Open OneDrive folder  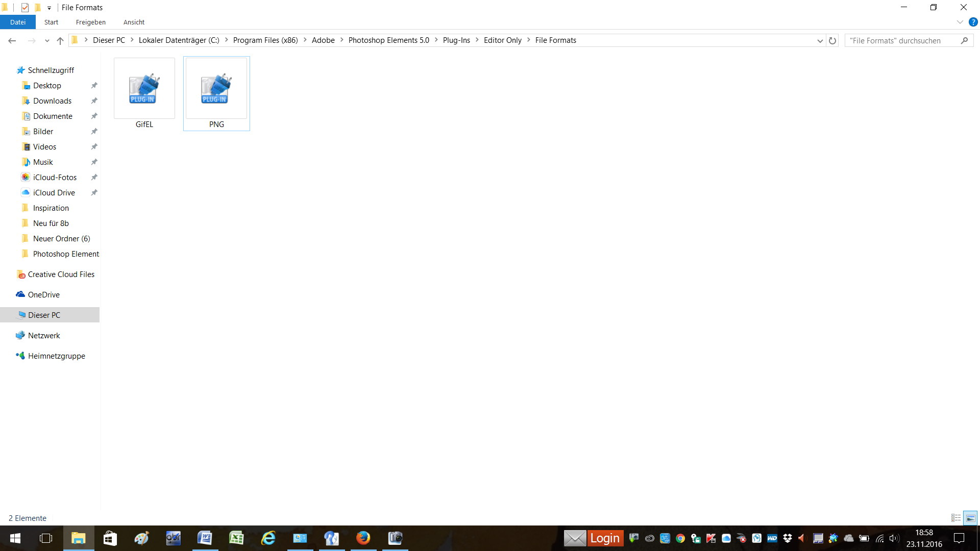click(x=43, y=294)
